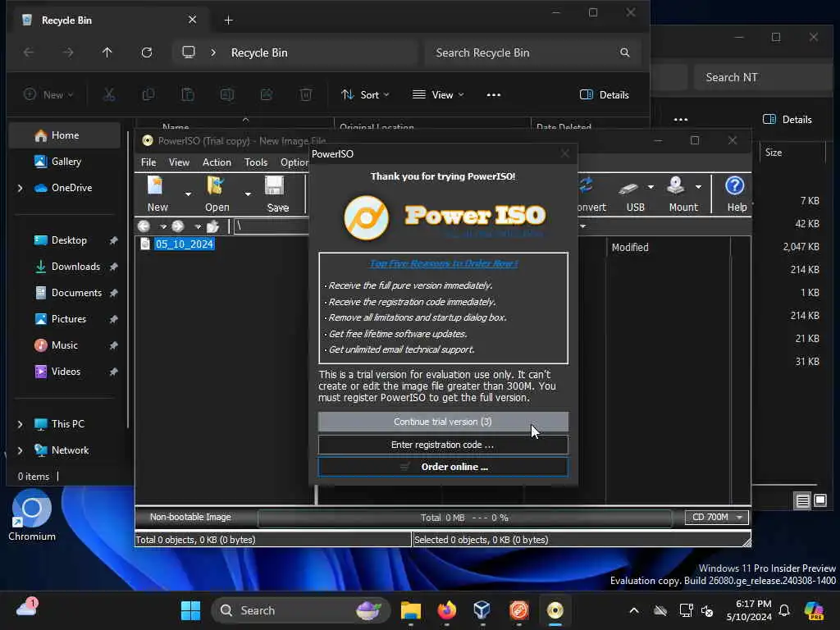Expand New dropdown arrow in PowerISO toolbar

[188, 194]
